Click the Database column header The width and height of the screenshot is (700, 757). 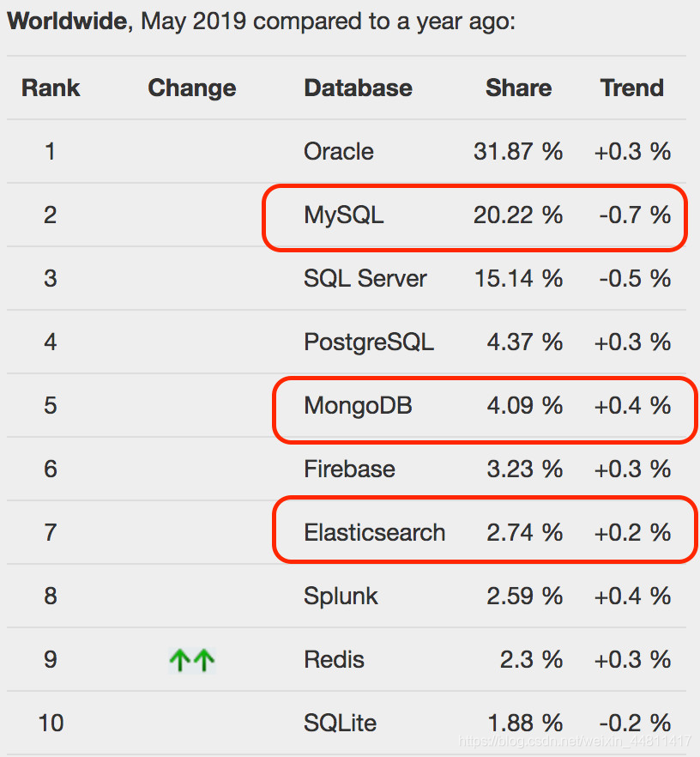[x=358, y=88]
